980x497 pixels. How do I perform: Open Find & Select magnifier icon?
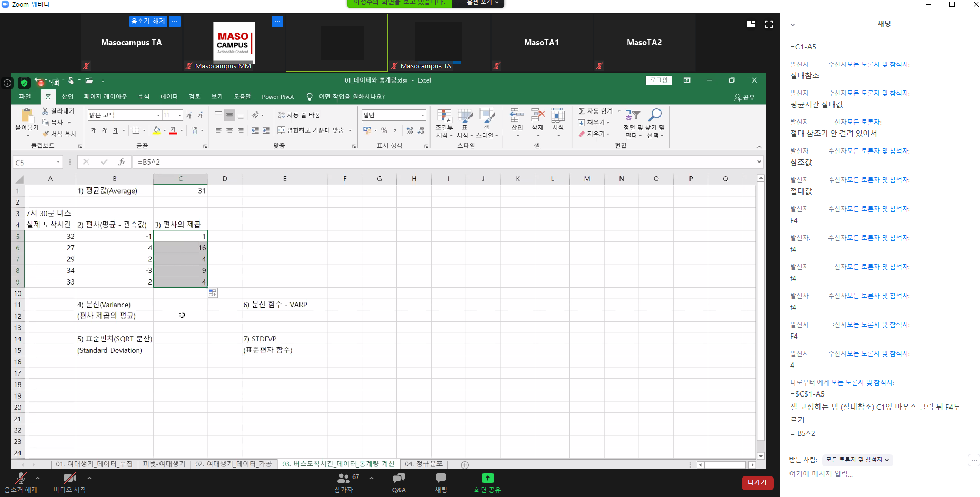coord(655,116)
